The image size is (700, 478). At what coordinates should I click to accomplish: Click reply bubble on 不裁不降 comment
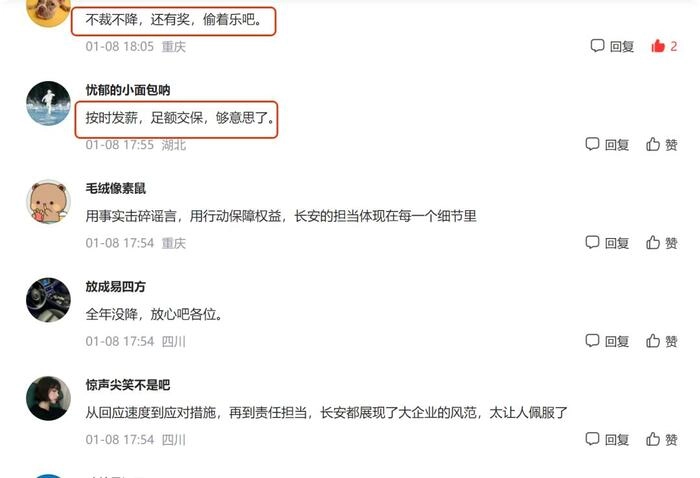click(x=612, y=46)
